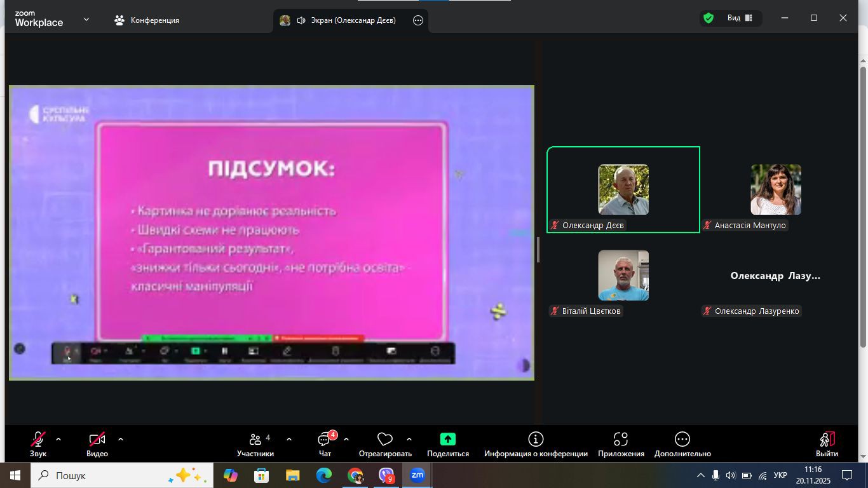Viewport: 868px width, 488px height.
Task: Select the Экран (Олександр Дєєв) tab
Action: 346,20
